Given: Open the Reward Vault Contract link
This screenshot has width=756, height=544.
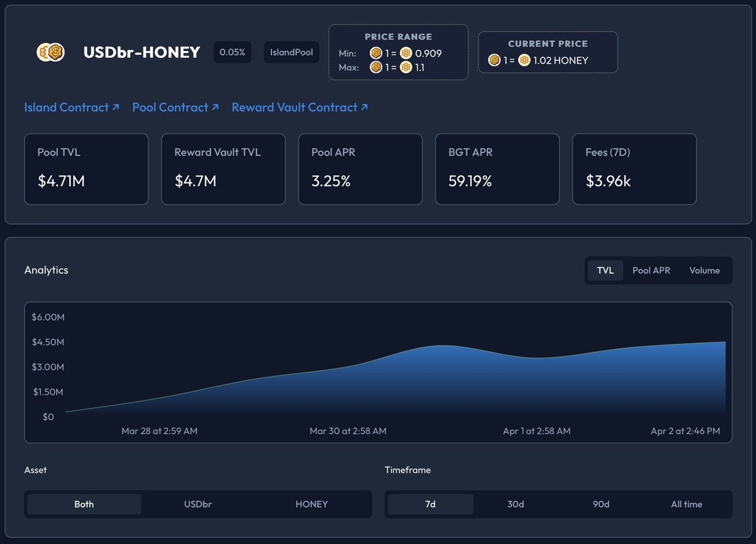Looking at the screenshot, I should 300,107.
